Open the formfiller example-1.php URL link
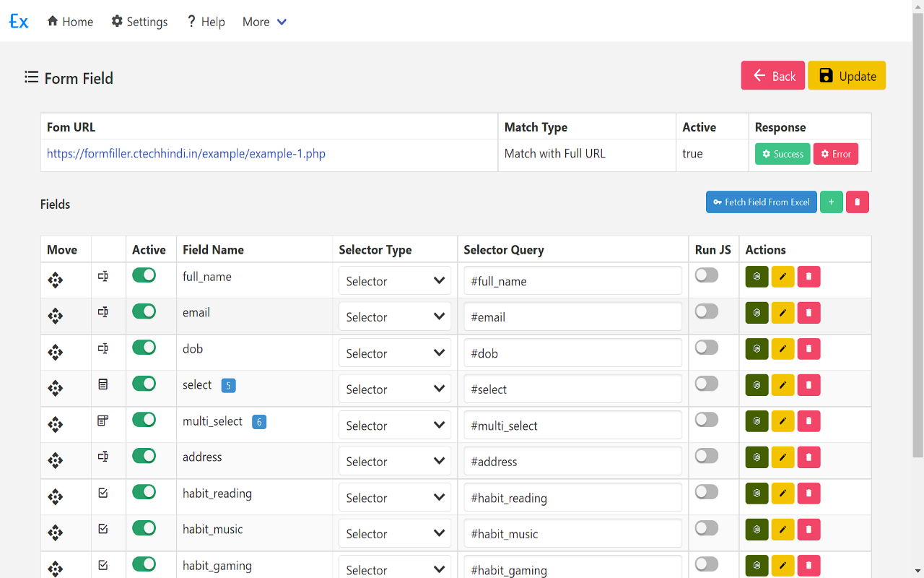Viewport: 924px width, 578px height. click(x=186, y=154)
